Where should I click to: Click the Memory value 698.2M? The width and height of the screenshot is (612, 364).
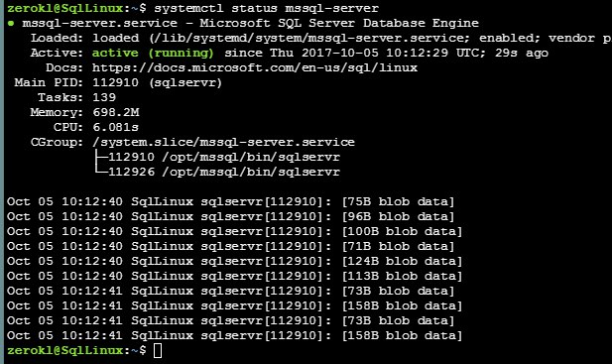[116, 112]
